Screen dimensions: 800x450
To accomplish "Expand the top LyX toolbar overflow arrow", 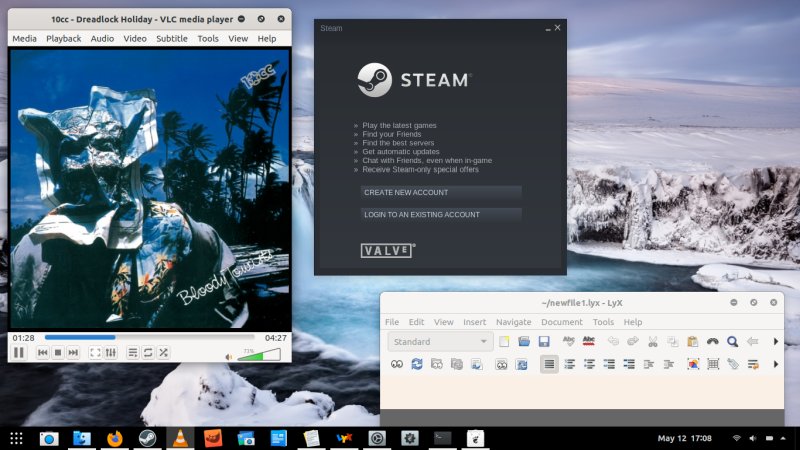I will [776, 341].
